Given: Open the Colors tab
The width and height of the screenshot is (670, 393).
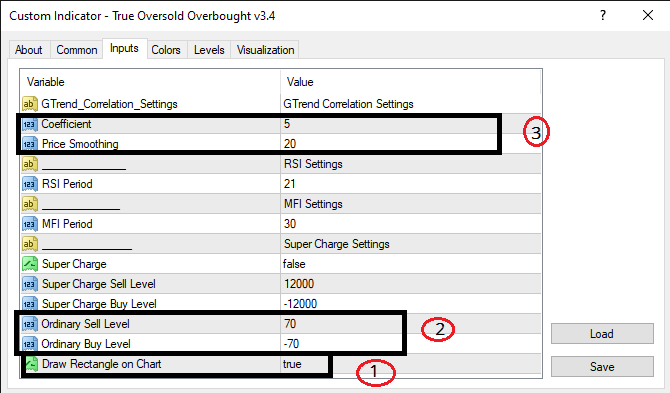Looking at the screenshot, I should 166,50.
